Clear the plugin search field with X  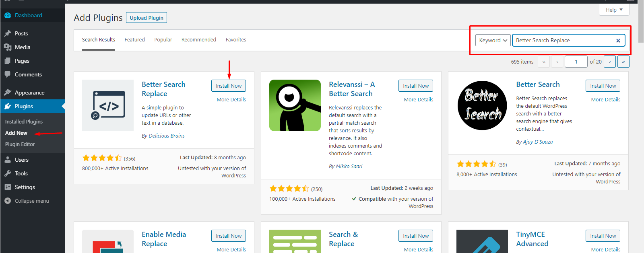(x=618, y=41)
